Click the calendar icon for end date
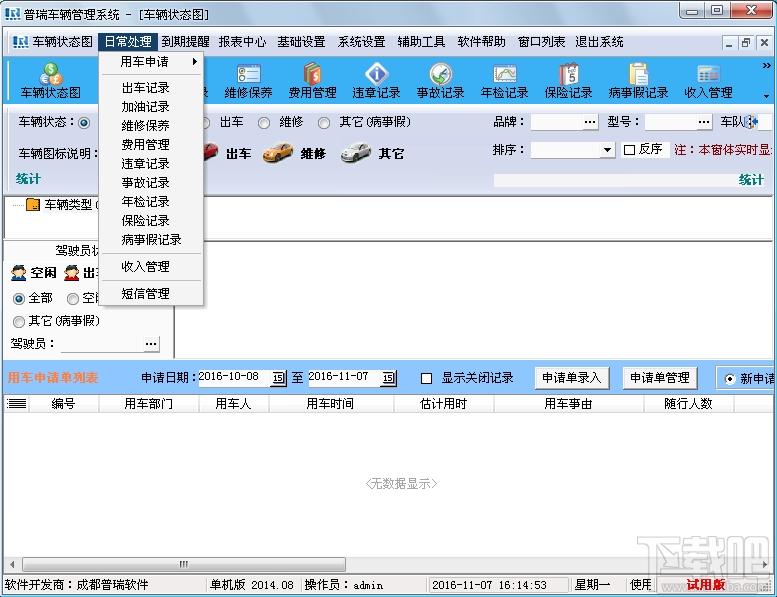The image size is (777, 597). pos(388,378)
